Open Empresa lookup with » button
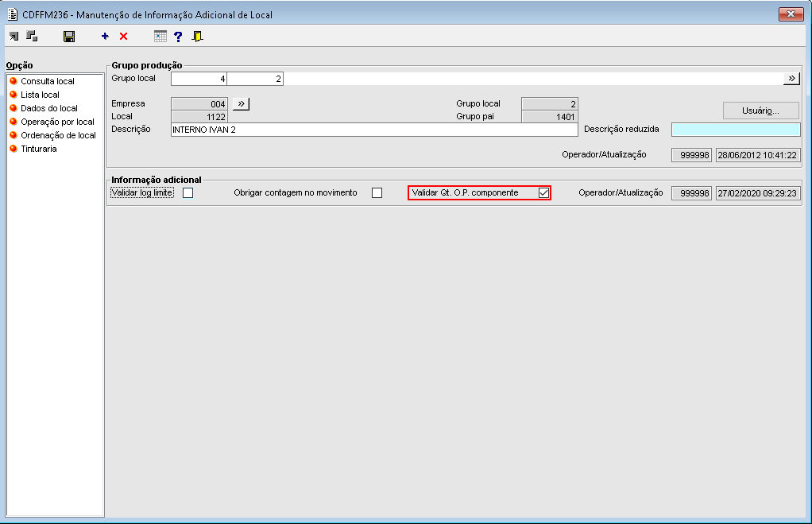 [x=241, y=103]
